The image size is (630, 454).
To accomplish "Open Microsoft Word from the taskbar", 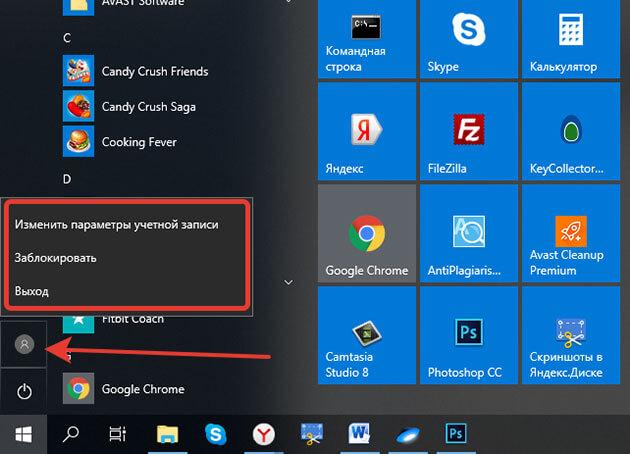I will (x=360, y=434).
